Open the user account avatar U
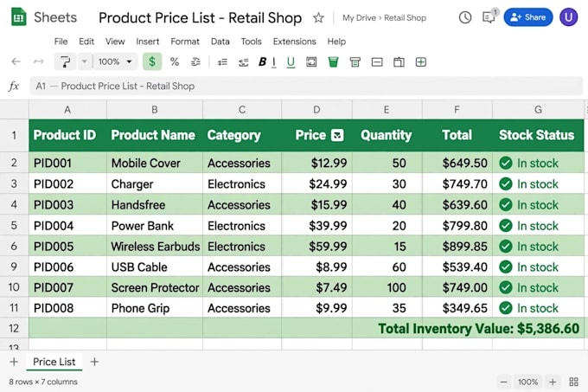This screenshot has width=588, height=392. coord(568,17)
